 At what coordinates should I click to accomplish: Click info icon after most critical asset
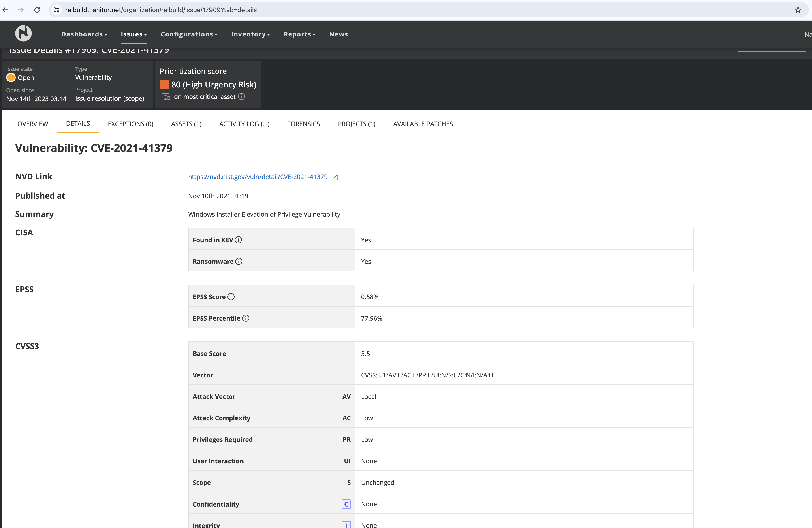pyautogui.click(x=241, y=96)
